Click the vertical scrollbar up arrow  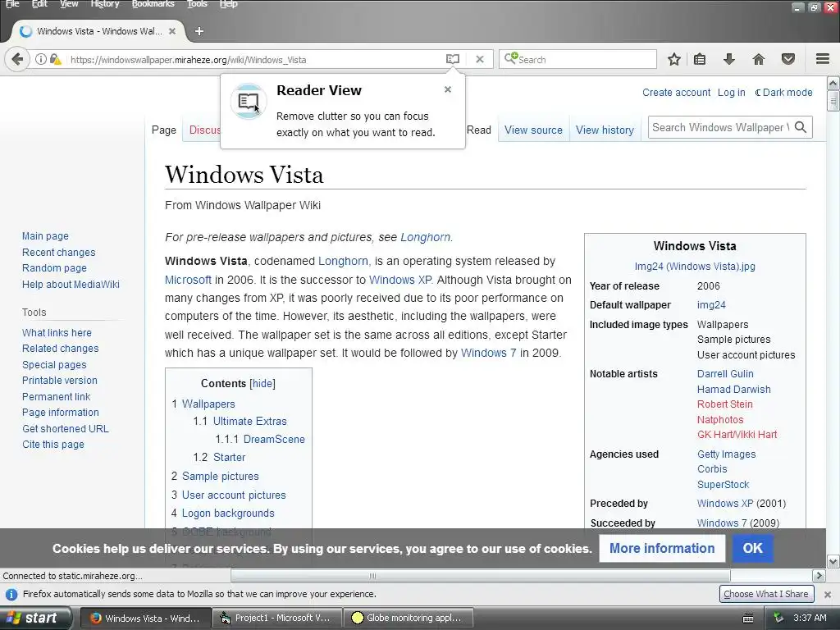pyautogui.click(x=833, y=84)
